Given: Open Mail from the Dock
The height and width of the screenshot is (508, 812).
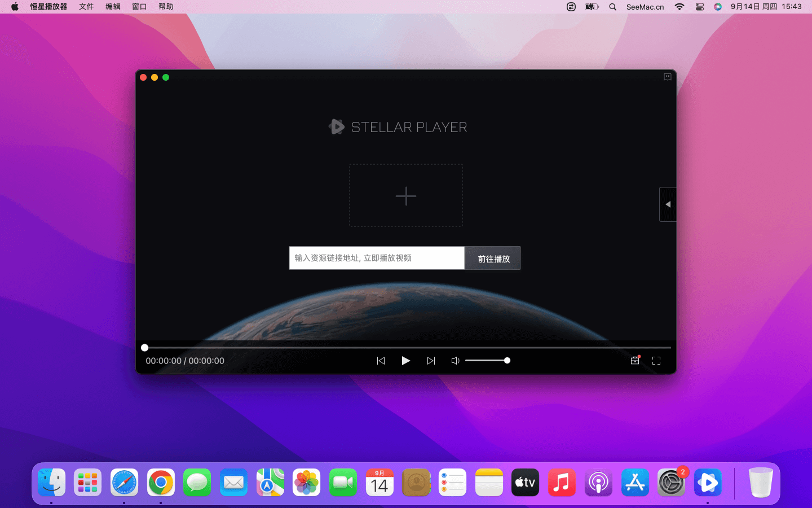Looking at the screenshot, I should pyautogui.click(x=233, y=483).
